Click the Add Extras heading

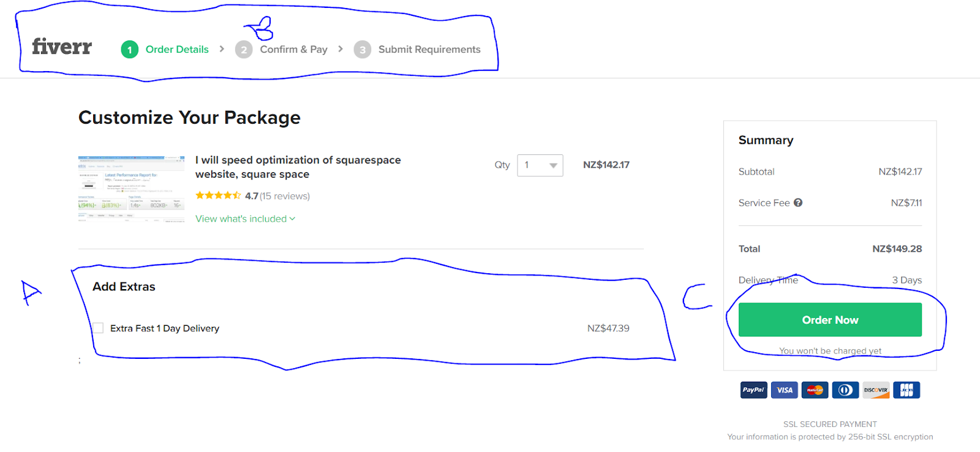[x=124, y=287]
